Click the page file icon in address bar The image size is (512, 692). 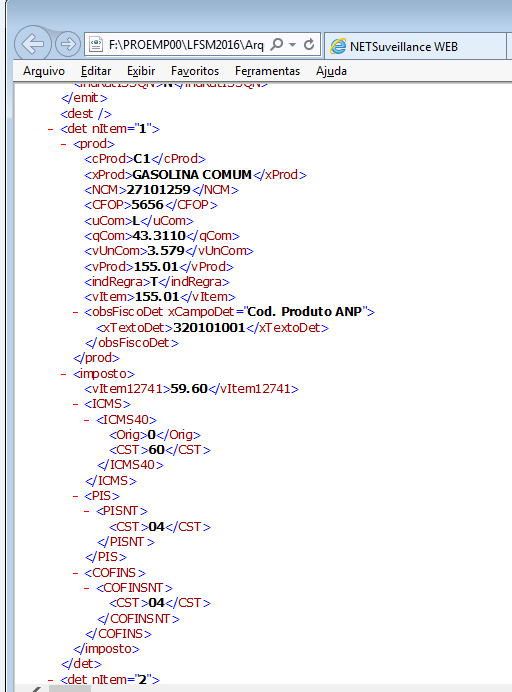96,45
